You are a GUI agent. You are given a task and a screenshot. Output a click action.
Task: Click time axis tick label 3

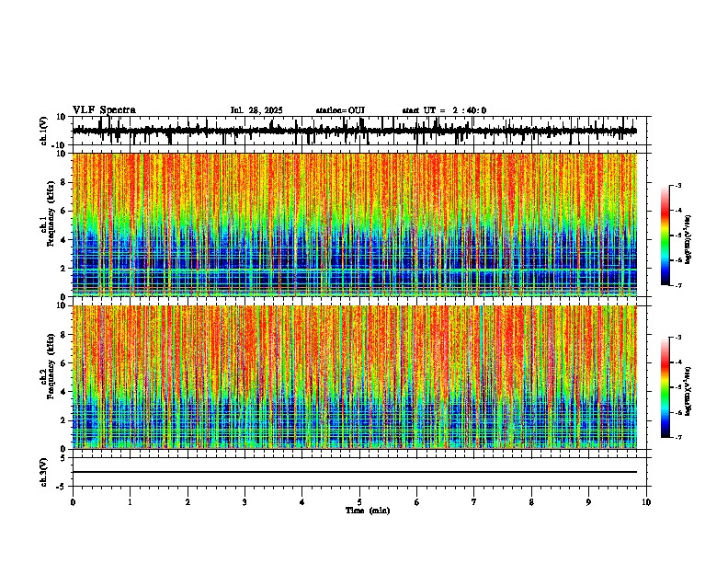(x=245, y=502)
